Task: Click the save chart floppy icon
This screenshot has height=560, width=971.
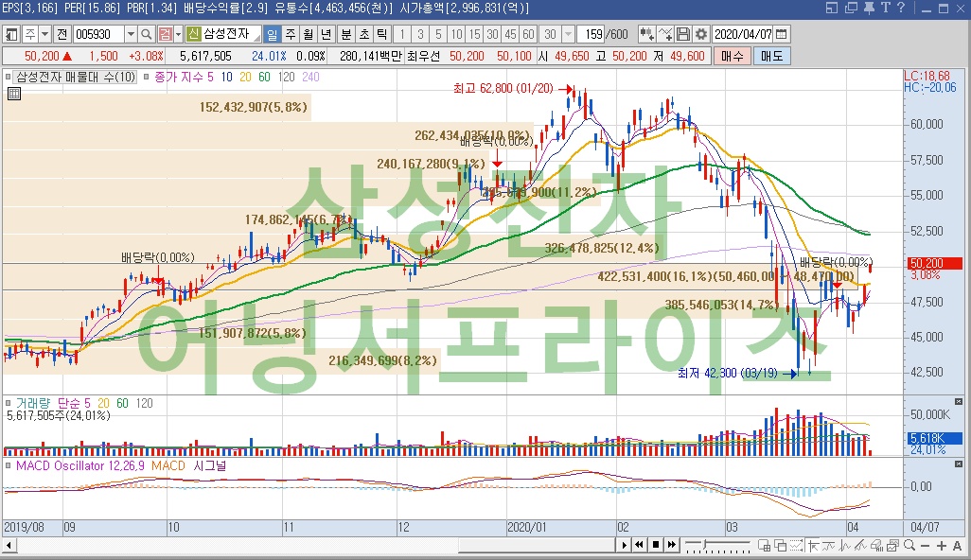Action: (683, 34)
